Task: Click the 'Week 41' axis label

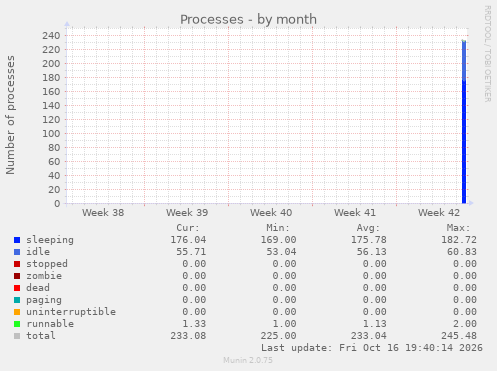Action: point(355,213)
